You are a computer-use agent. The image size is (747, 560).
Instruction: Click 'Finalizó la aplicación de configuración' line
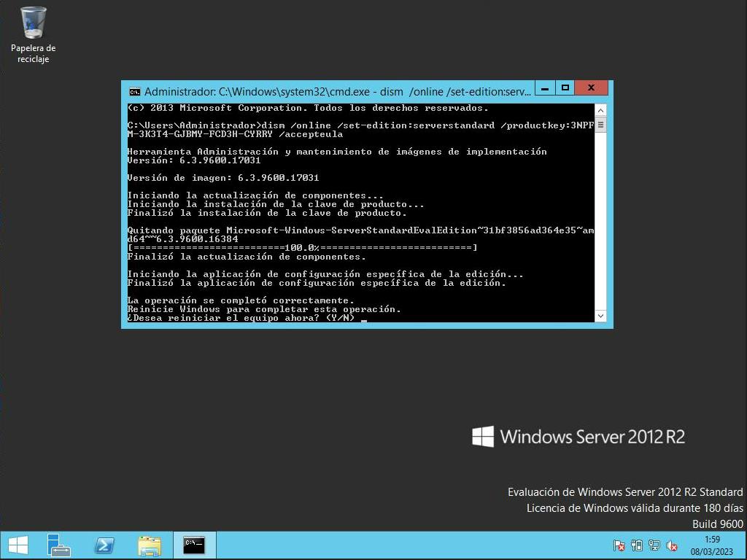coord(317,283)
